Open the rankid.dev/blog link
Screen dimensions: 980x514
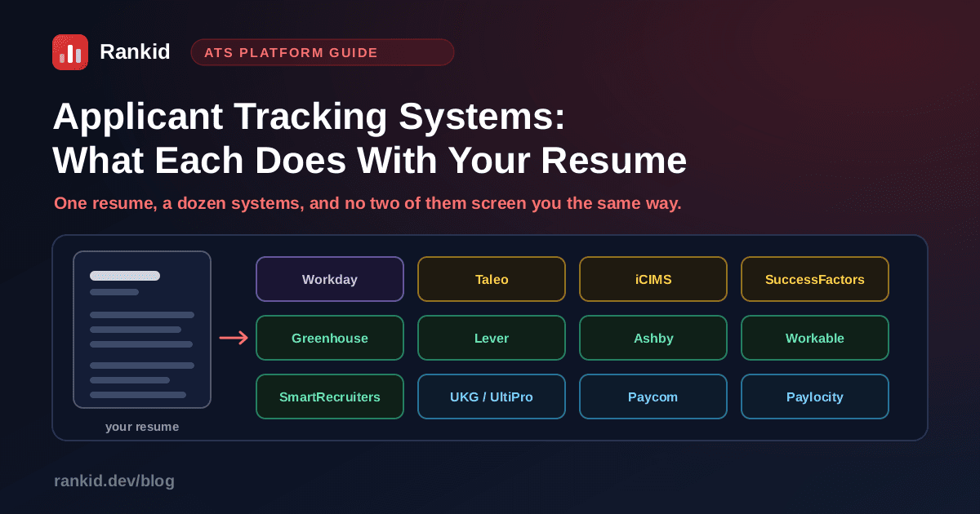coord(114,481)
